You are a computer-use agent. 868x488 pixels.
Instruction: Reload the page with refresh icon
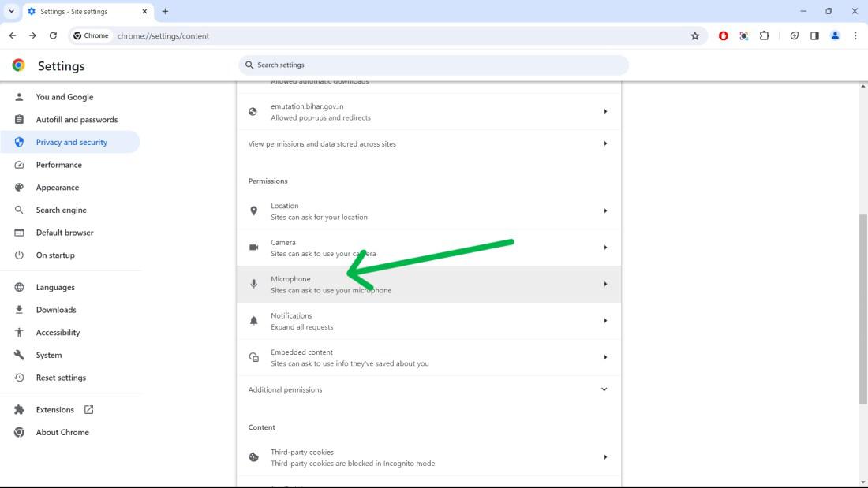point(53,36)
